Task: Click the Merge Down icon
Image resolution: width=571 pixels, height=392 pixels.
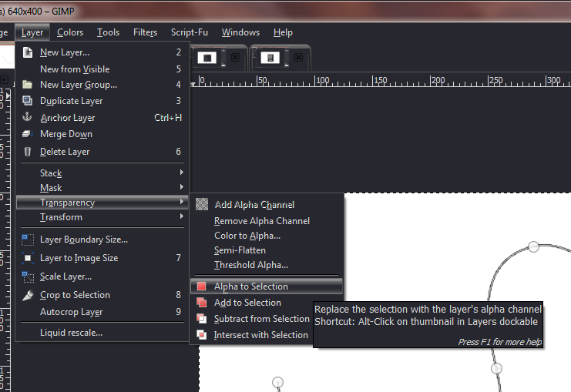Action: point(27,134)
